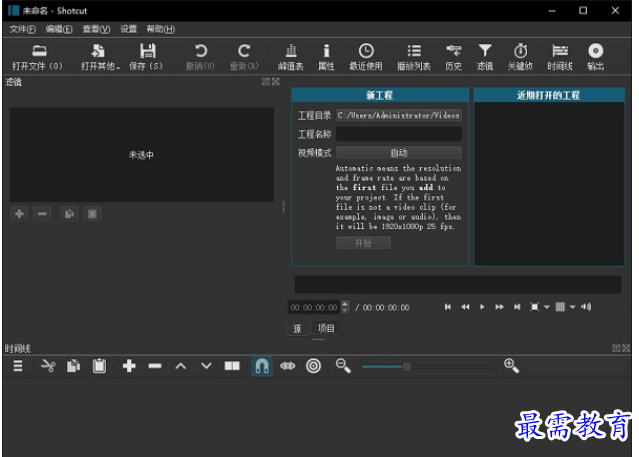Image resolution: width=639 pixels, height=457 pixels.
Task: Click the Undo (撤销) toolbar icon
Action: point(200,56)
